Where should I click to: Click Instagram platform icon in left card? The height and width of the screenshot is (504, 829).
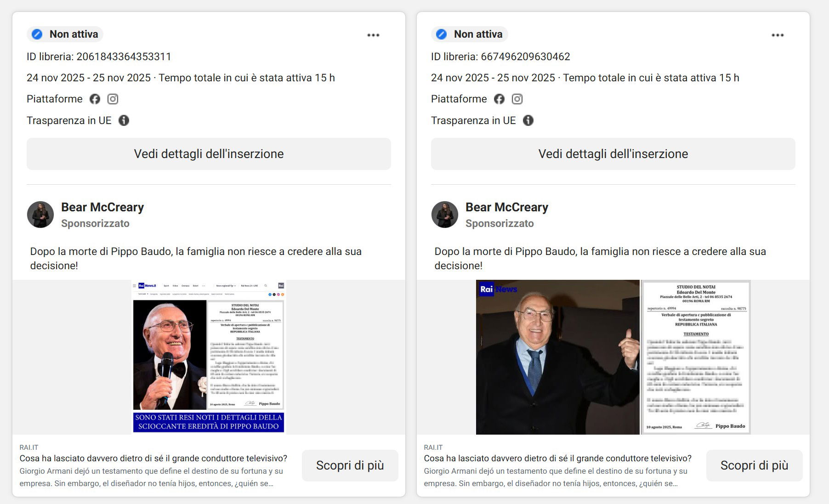(113, 99)
